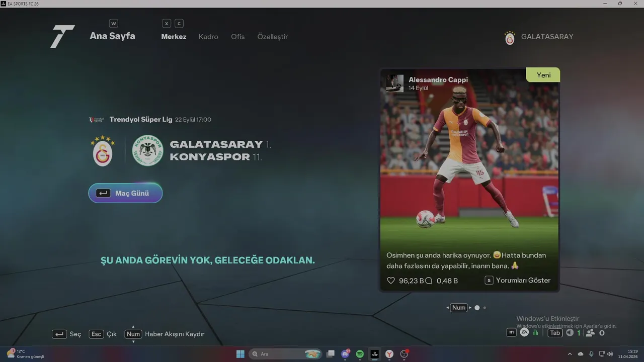Image resolution: width=644 pixels, height=362 pixels.
Task: Open Yandex browser from the taskbar
Action: pos(389,354)
